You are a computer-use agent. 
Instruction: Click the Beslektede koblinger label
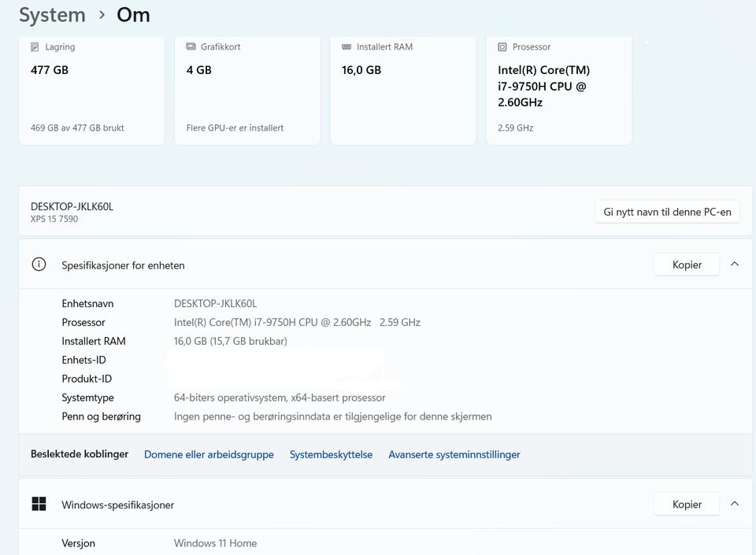click(x=80, y=453)
